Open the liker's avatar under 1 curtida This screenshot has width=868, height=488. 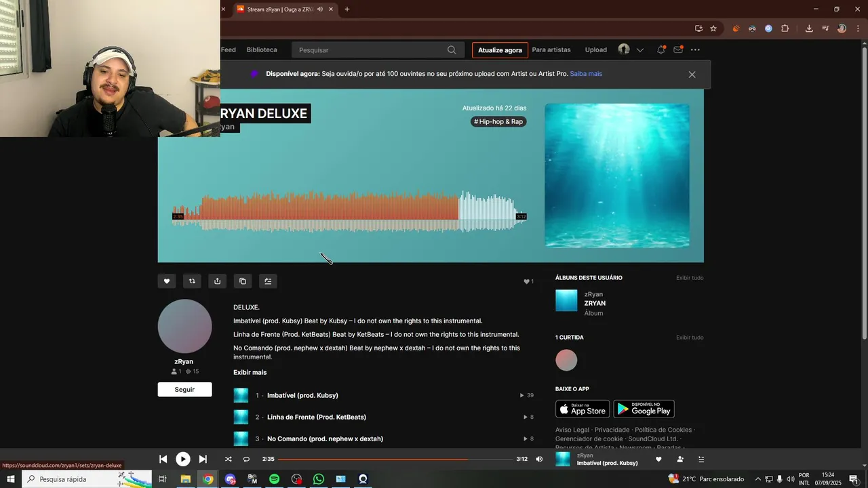(566, 360)
